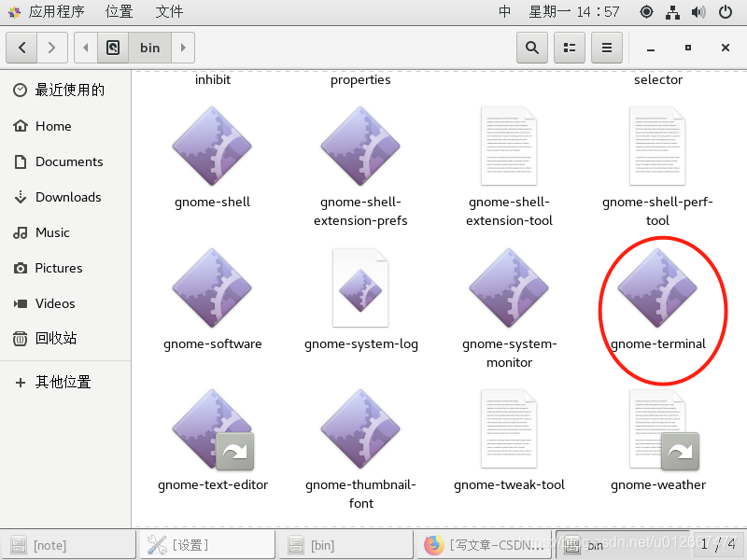Image resolution: width=747 pixels, height=560 pixels.
Task: Select gnome-text-editor link icon
Action: coord(212,429)
